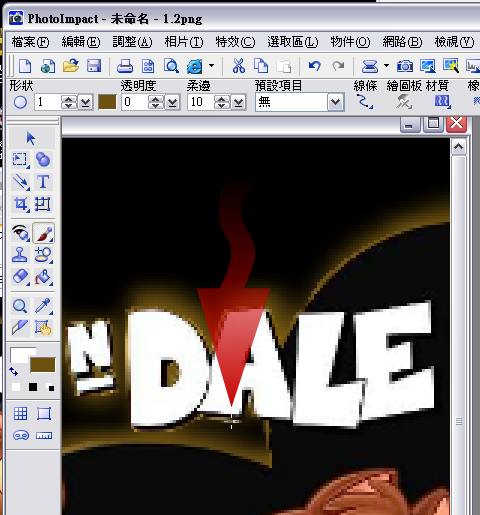Click the Digital camera icon

point(405,66)
